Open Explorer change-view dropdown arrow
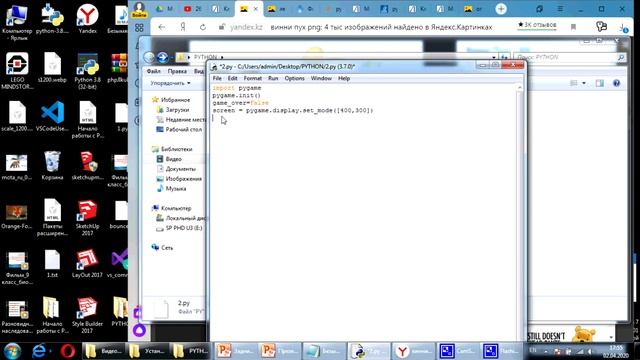The width and height of the screenshot is (640, 360). 584,83
